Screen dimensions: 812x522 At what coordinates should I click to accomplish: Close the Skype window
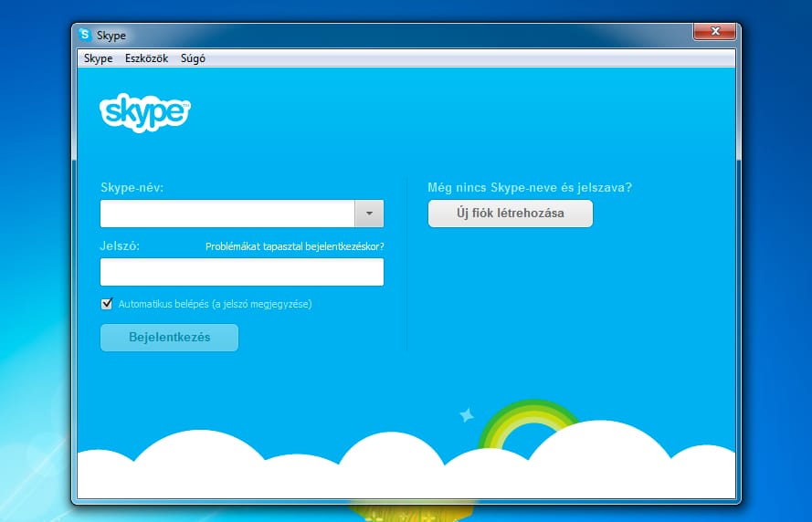pyautogui.click(x=714, y=31)
